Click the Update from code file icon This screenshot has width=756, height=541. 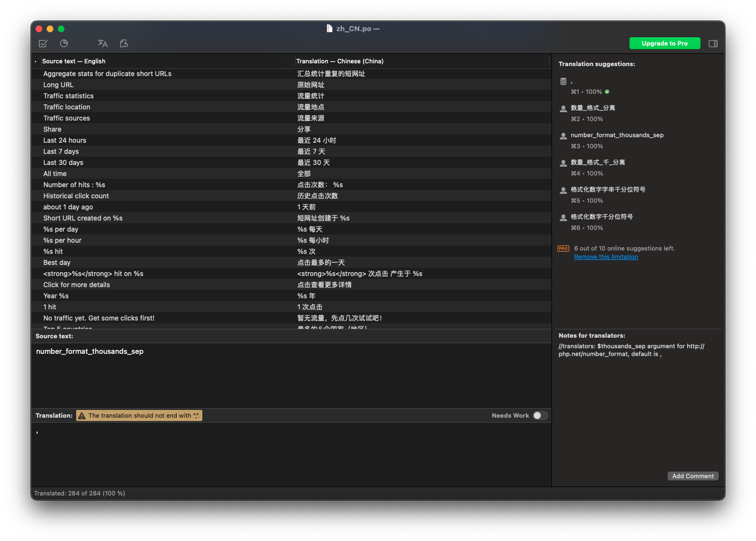click(124, 43)
